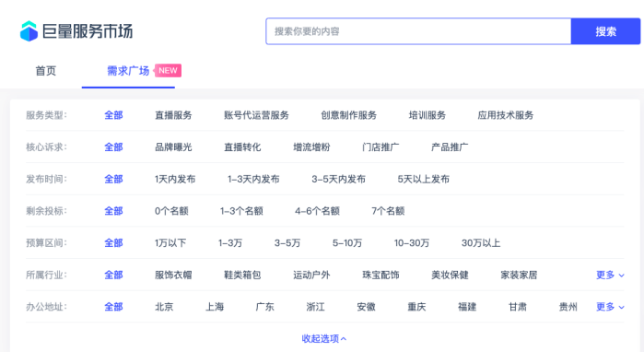Pick the 5-10万 budget range
This screenshot has width=644, height=352.
click(347, 243)
